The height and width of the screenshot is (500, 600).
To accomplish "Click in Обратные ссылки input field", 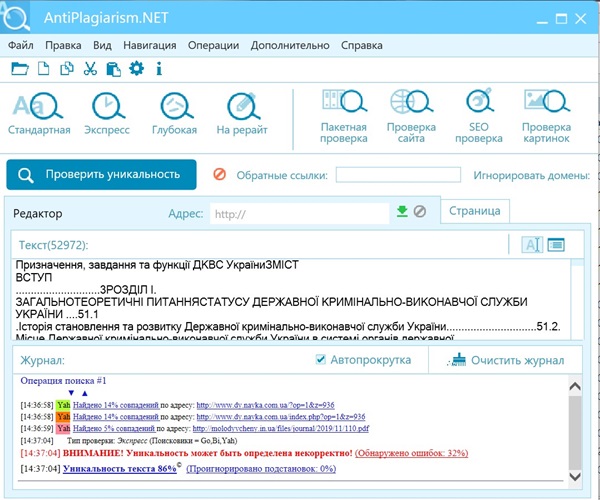I will [398, 175].
